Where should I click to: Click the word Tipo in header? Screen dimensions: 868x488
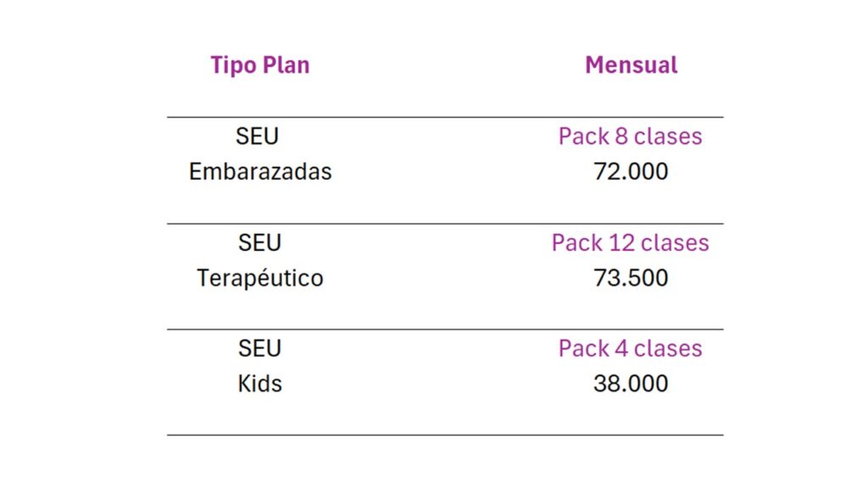(x=234, y=66)
